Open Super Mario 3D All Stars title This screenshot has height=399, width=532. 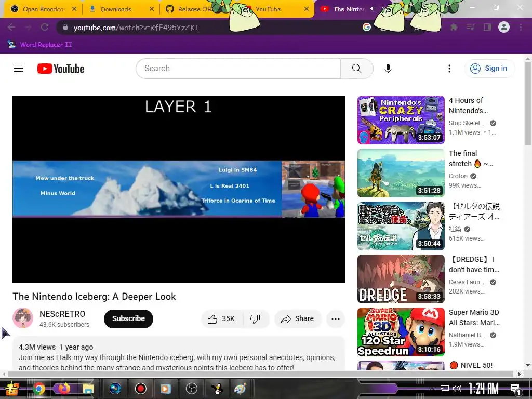coord(474,317)
